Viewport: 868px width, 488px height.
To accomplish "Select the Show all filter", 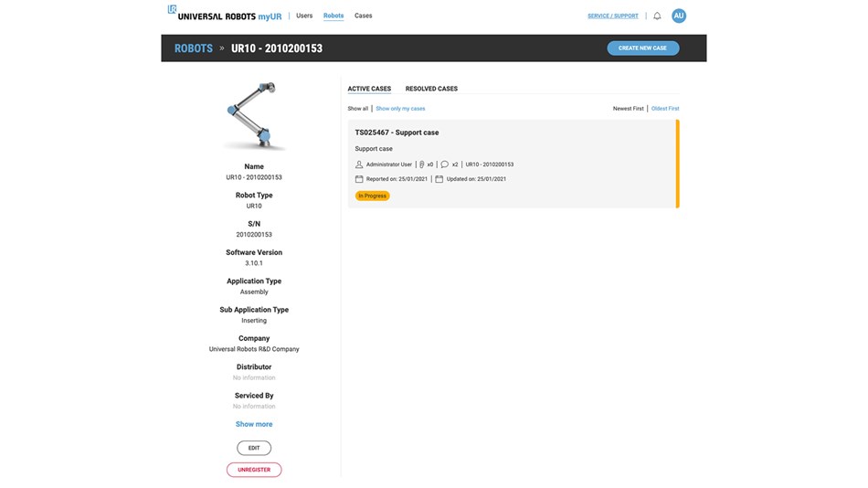I will point(357,109).
